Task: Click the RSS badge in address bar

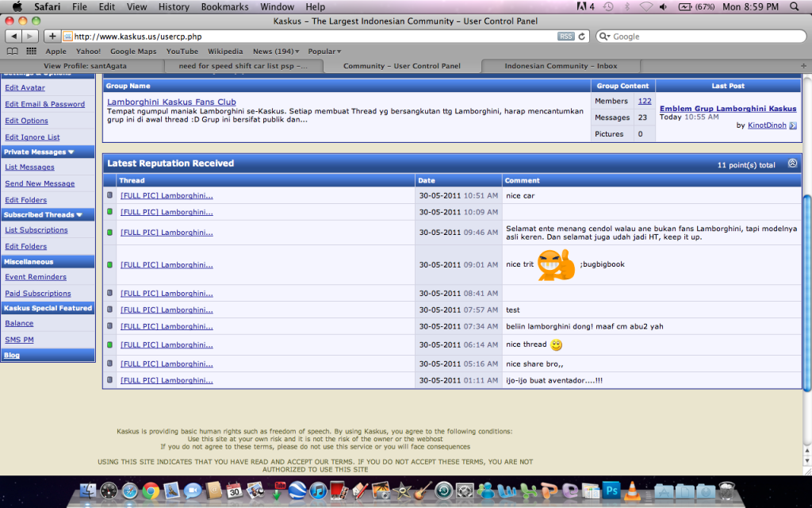Action: (565, 37)
